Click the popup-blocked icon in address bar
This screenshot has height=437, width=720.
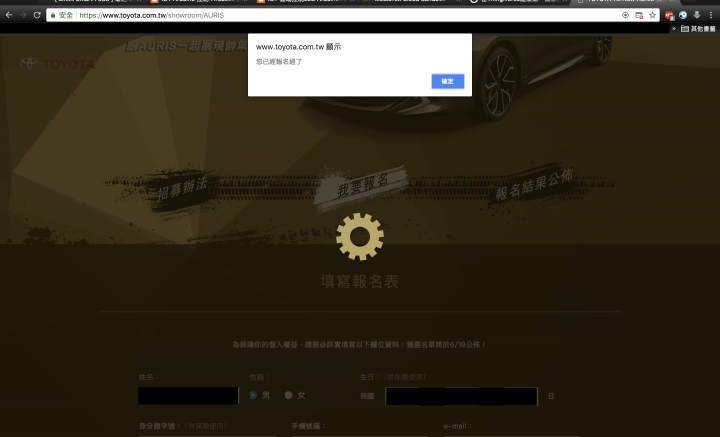tap(639, 15)
